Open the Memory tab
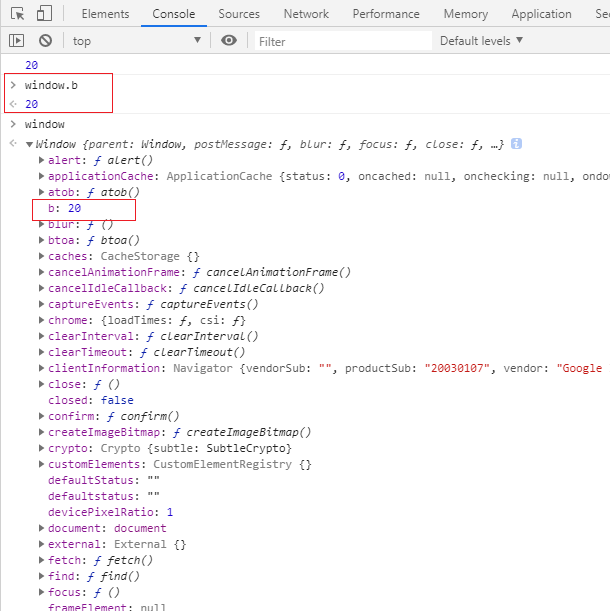Screen dimensions: 610x611 coord(465,14)
